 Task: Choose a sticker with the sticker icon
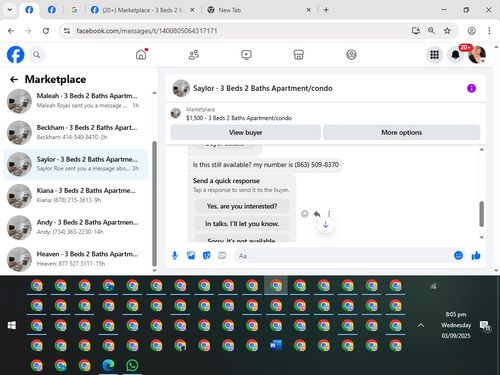207,256
